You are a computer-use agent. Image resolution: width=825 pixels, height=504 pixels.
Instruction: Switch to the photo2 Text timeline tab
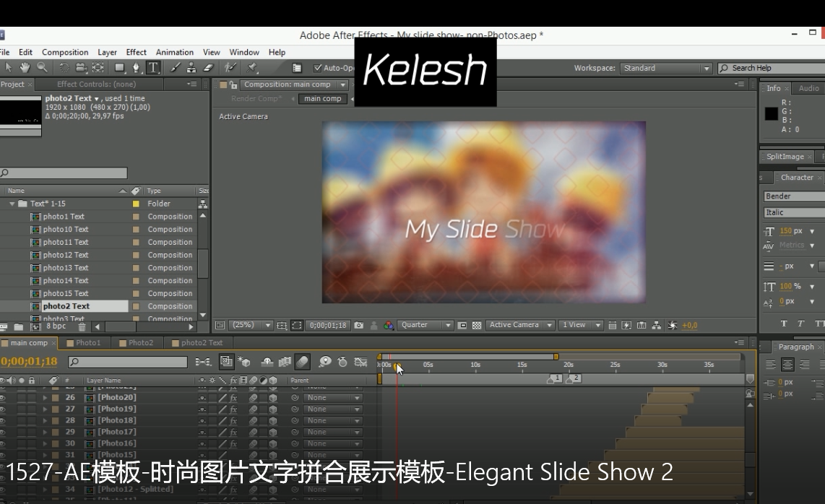(198, 342)
